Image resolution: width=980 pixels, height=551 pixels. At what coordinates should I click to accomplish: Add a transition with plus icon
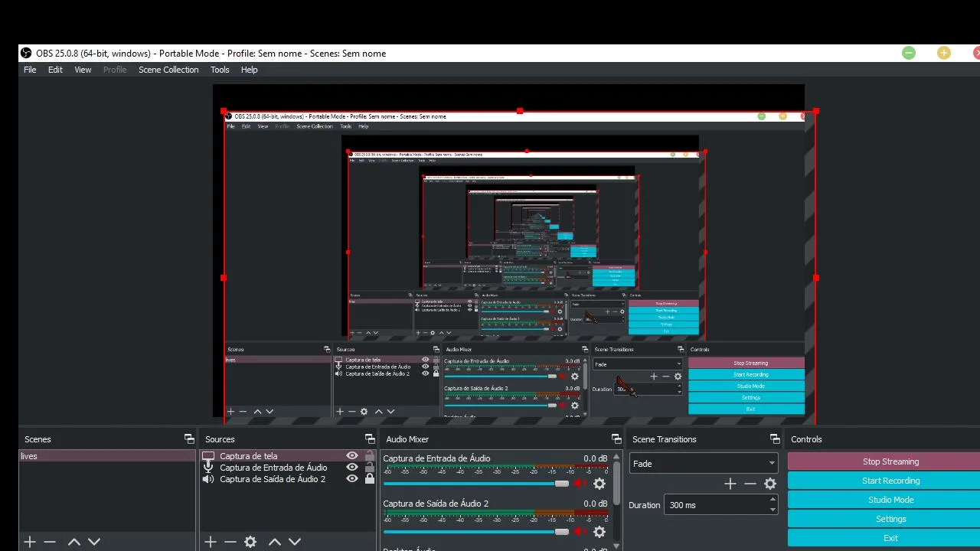coord(730,484)
